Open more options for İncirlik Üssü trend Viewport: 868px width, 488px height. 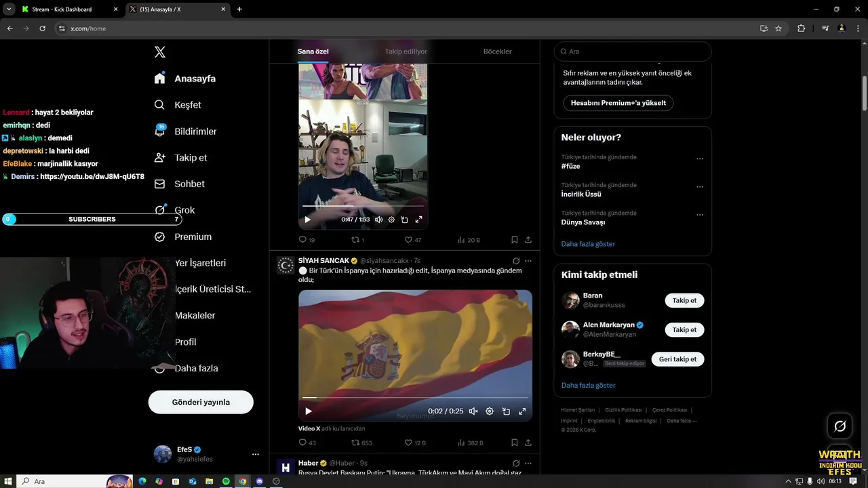coord(700,187)
